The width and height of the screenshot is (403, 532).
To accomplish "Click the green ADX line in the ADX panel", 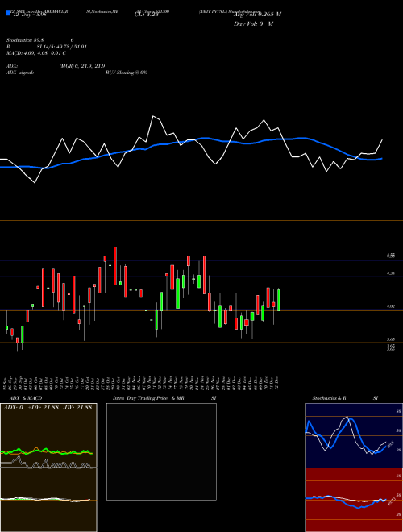I will tap(47, 451).
